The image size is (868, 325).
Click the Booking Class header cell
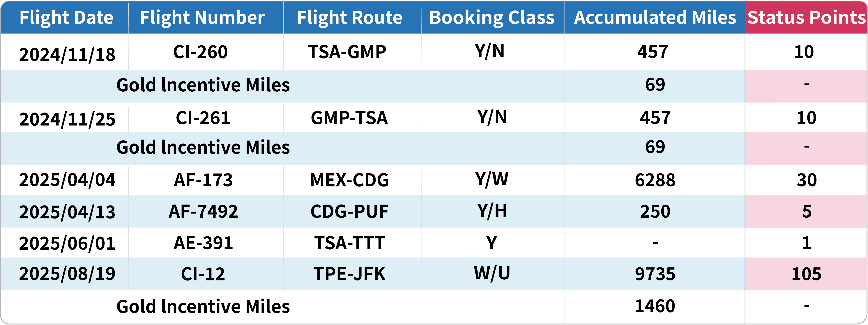pyautogui.click(x=492, y=17)
